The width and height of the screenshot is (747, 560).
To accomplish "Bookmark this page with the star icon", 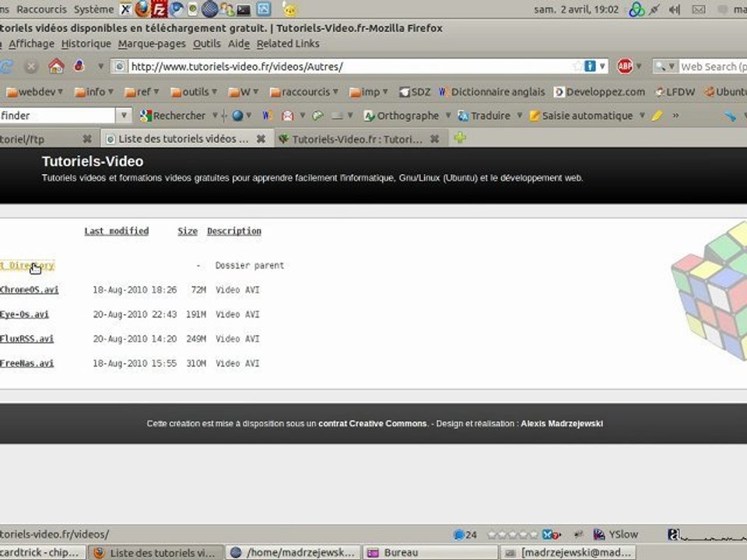I will pyautogui.click(x=577, y=66).
